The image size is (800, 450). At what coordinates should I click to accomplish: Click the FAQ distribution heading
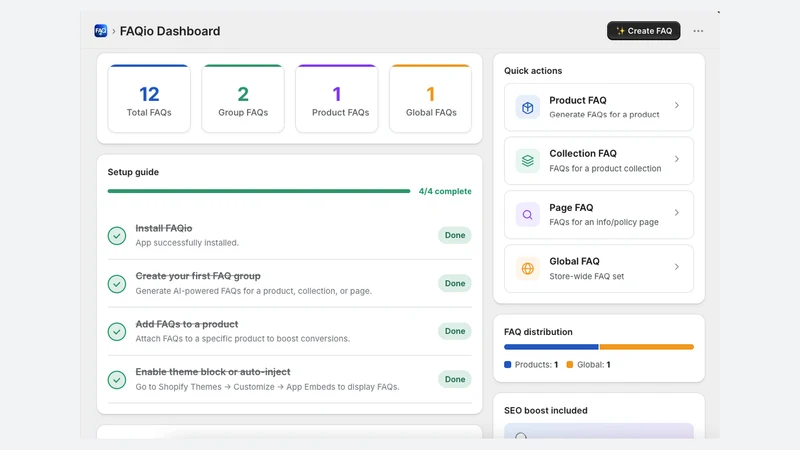point(538,332)
